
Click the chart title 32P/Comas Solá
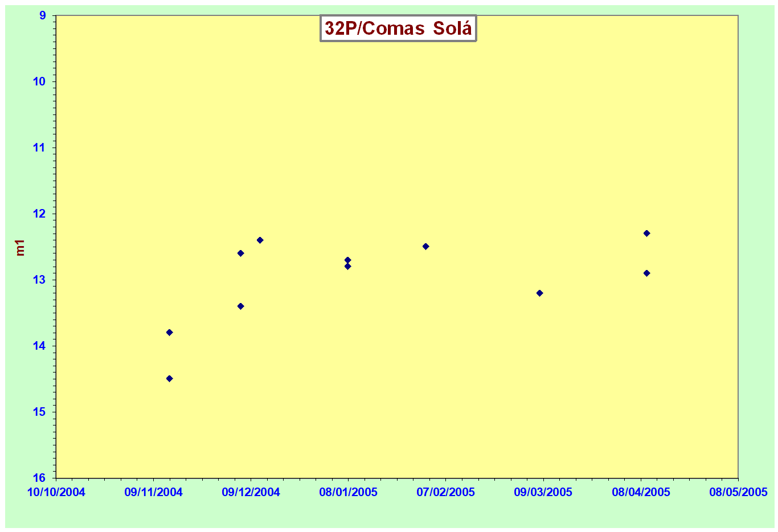tap(398, 28)
